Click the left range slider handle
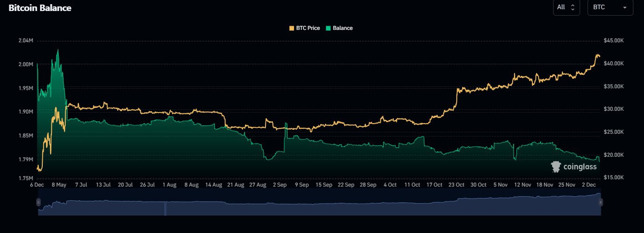The image size is (644, 233). [x=39, y=202]
